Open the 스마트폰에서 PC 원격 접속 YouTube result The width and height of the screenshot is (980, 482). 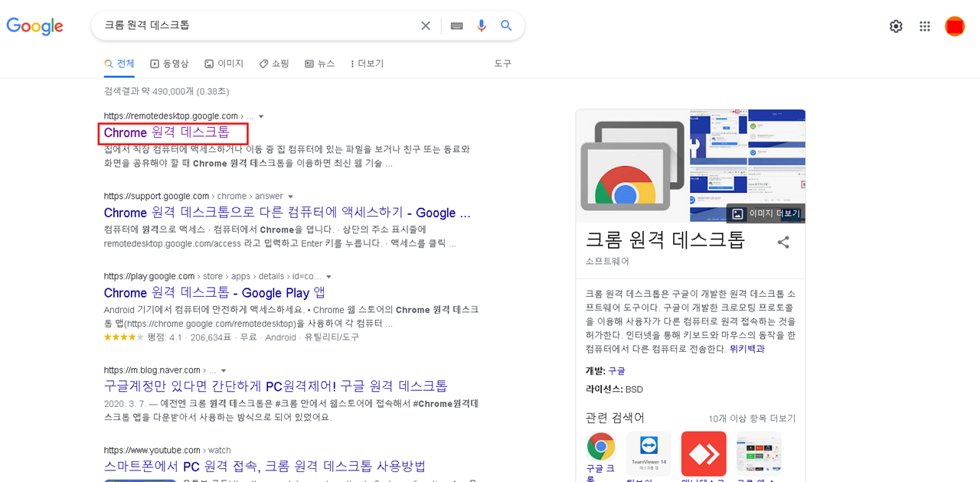click(265, 467)
